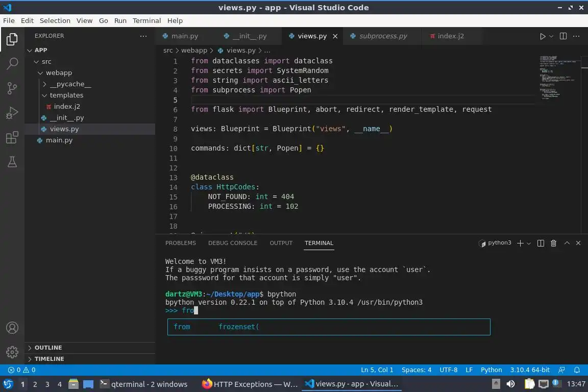Select the python3 terminal instance
This screenshot has width=588, height=392.
495,243
